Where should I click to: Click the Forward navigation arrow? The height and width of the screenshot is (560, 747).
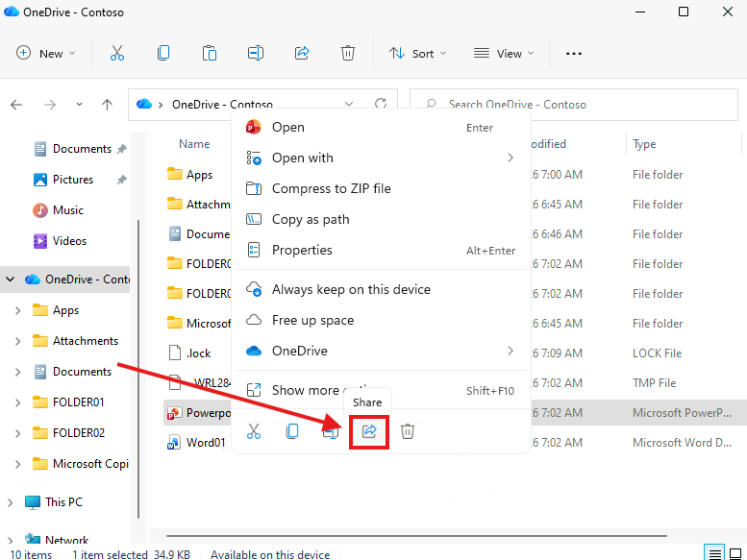50,104
